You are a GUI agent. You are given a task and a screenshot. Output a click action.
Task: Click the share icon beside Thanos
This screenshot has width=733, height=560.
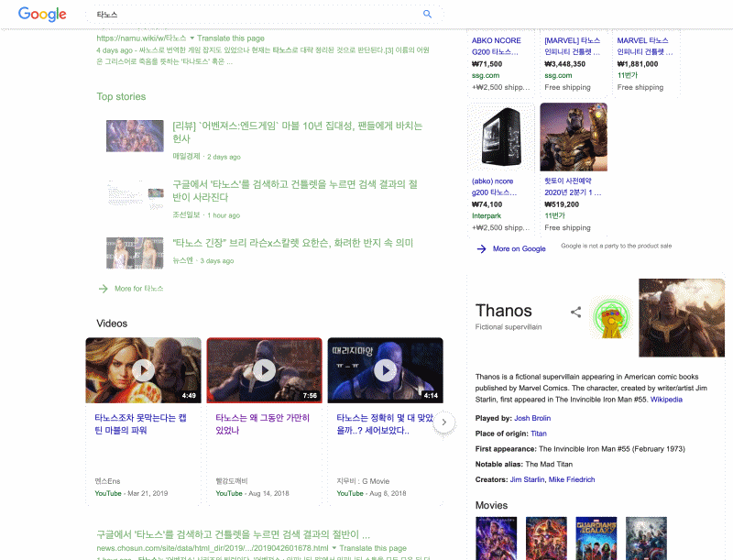tap(576, 312)
